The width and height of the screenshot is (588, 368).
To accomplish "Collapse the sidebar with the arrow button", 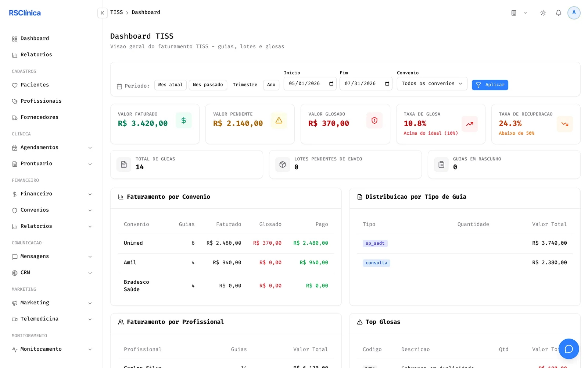I will point(103,13).
